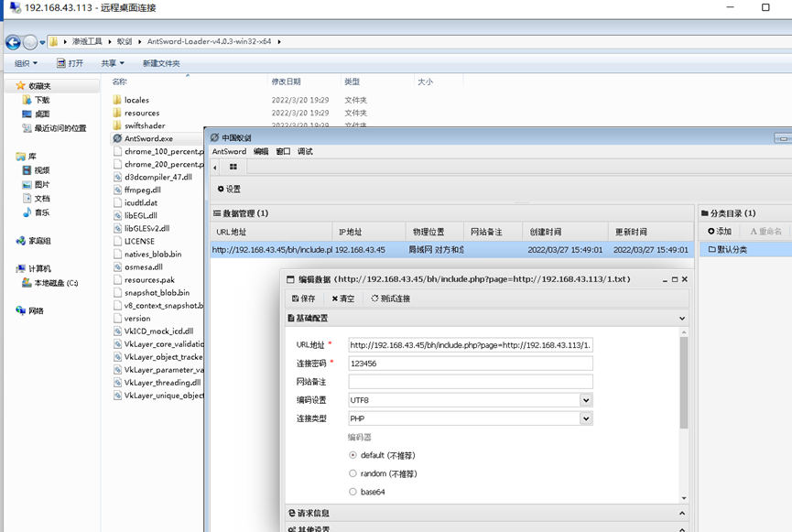Screen dimensions: 792x532
Task: Open 最近访问的位置 in sidebar
Action: [x=54, y=128]
